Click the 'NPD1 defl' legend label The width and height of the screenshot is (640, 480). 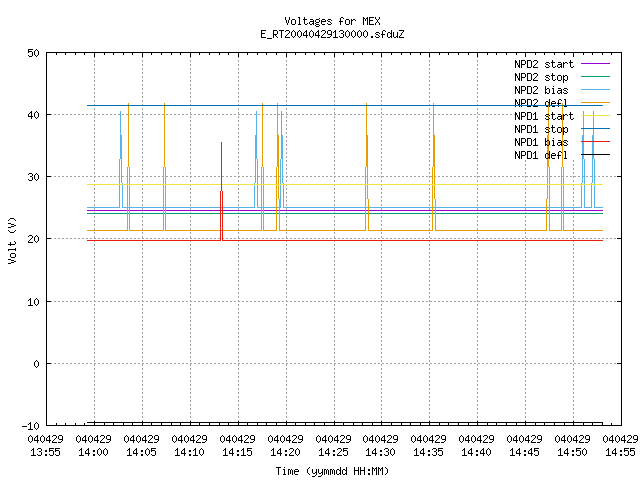(x=541, y=156)
